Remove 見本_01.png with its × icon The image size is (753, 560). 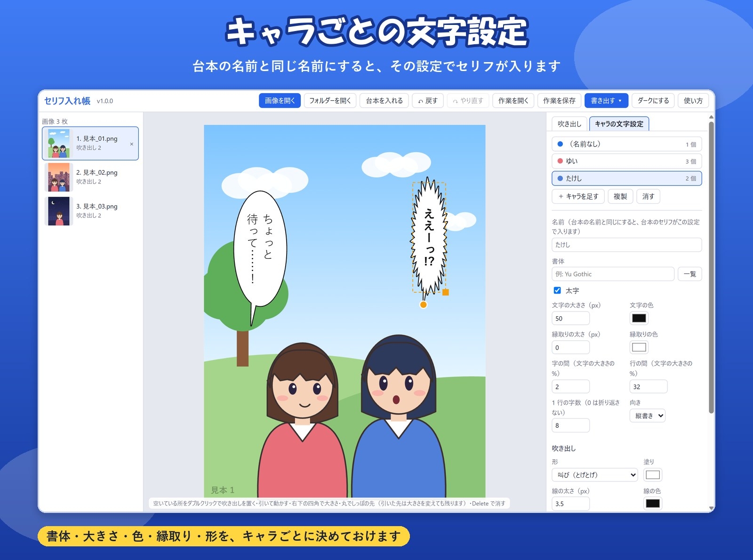131,144
